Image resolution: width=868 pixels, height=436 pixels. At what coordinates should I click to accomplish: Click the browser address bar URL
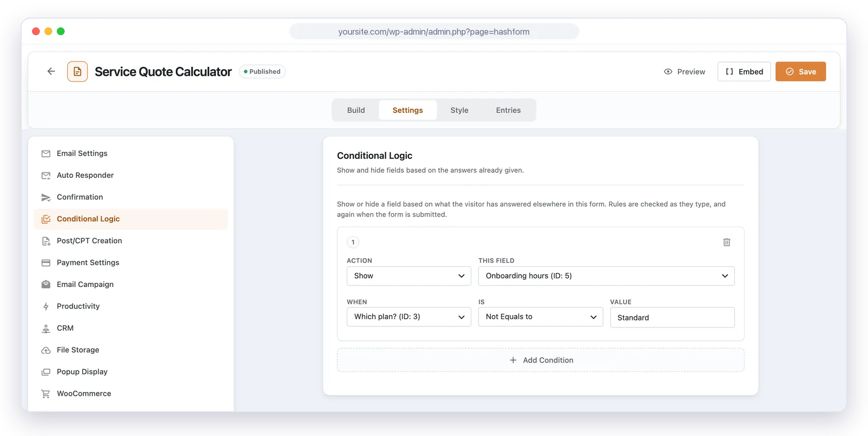click(434, 32)
